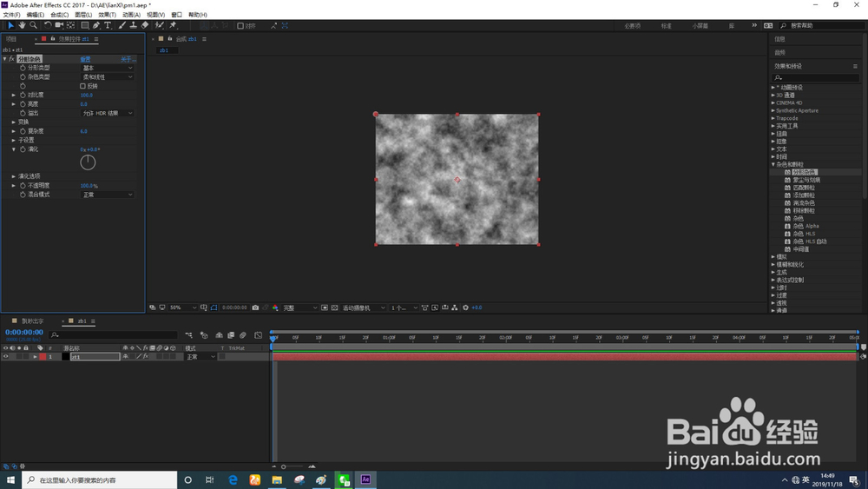Enable frame blending icon in timeline
Viewport: 868px width, 489px height.
231,335
